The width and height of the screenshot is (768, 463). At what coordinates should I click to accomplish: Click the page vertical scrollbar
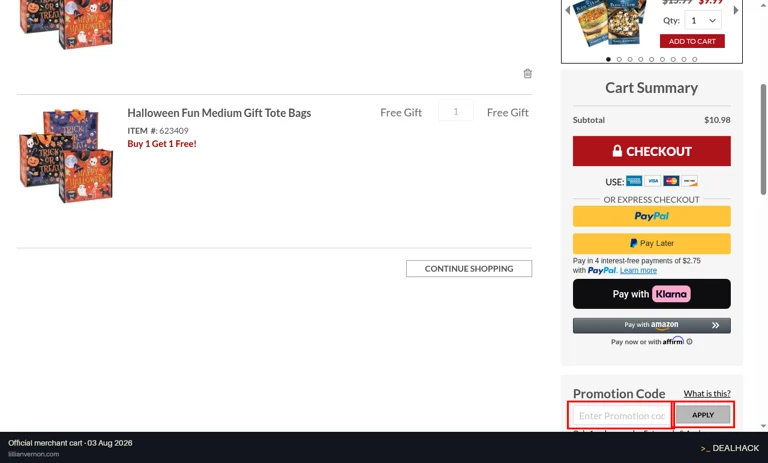pos(763,140)
